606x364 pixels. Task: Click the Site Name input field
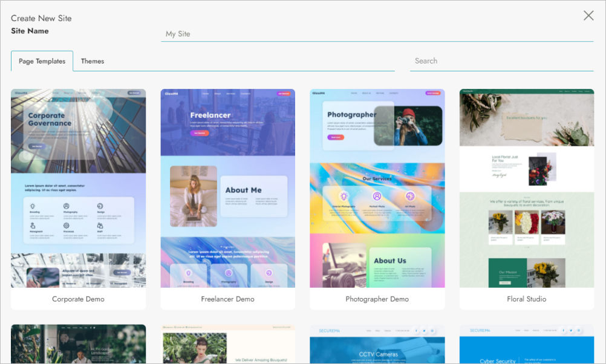point(376,34)
